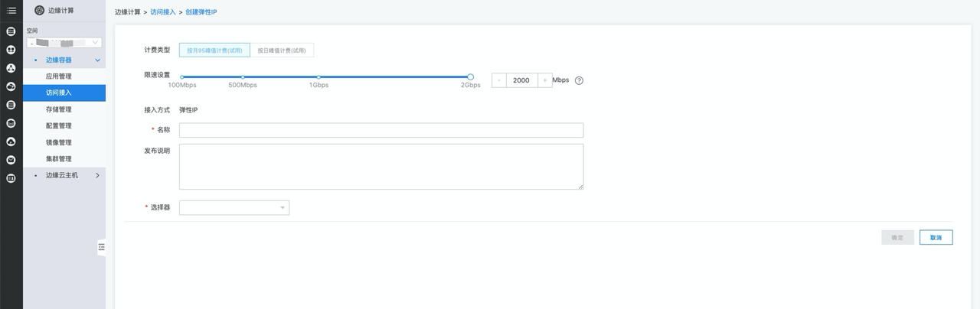The image size is (980, 309).
Task: Click the stacked layers icon in the dark sidebar
Action: pyautogui.click(x=11, y=123)
